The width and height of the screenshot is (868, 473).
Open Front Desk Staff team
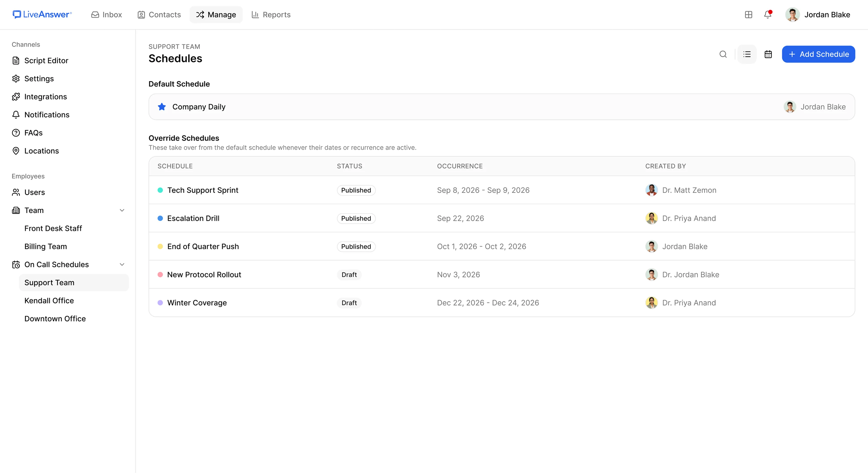(53, 228)
